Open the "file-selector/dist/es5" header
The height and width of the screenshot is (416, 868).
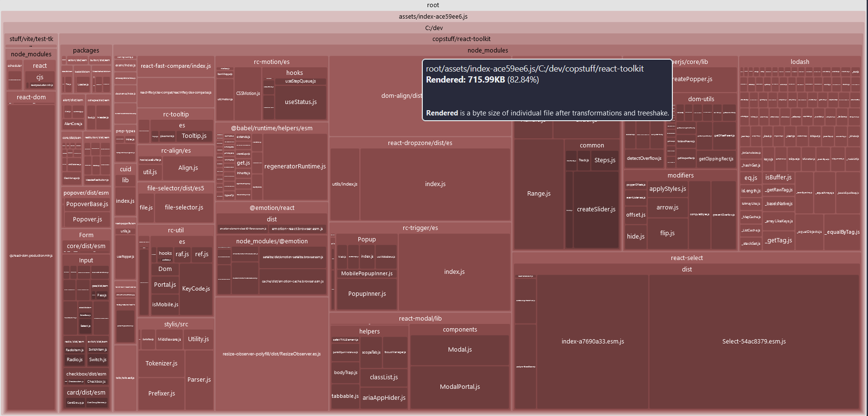[x=176, y=188]
